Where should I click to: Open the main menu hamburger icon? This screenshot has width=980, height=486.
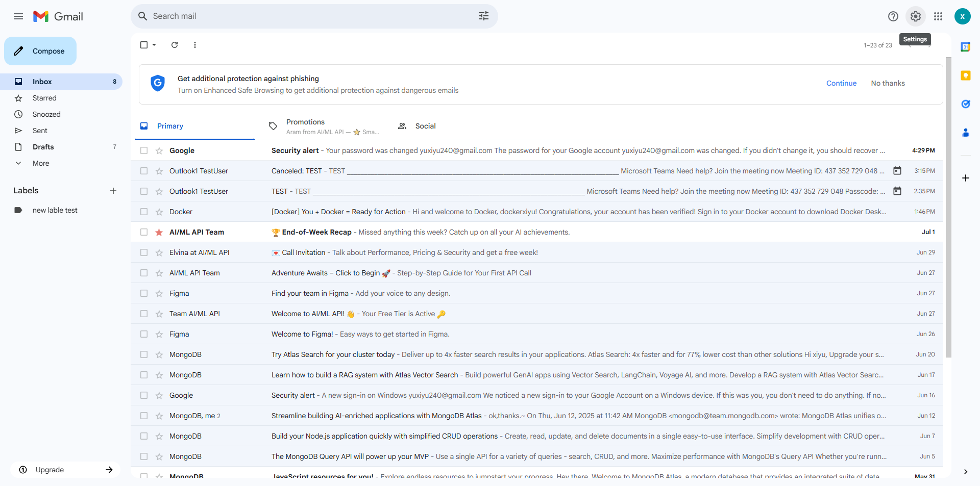click(18, 16)
